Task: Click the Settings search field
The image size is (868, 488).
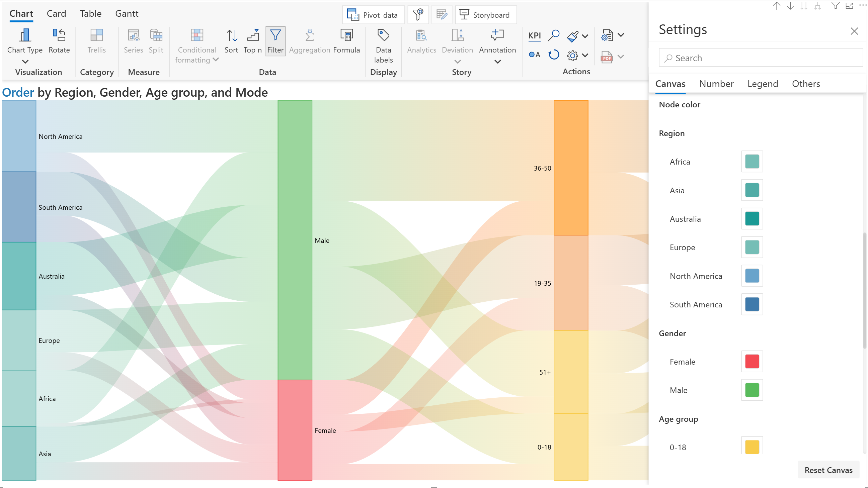Action: (761, 58)
